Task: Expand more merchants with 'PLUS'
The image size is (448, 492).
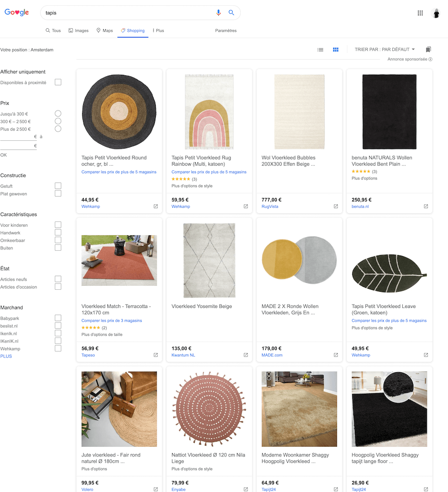Action: [x=6, y=356]
